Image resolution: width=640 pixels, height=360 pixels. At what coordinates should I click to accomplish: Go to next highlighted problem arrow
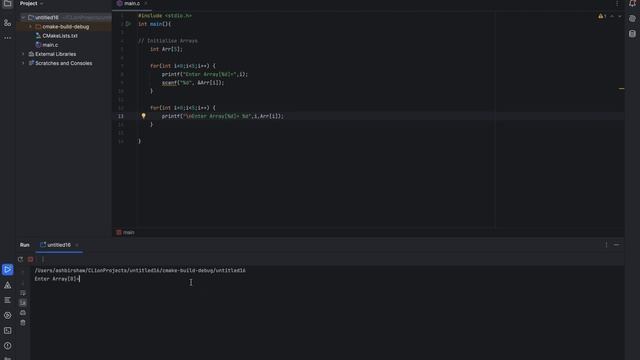[620, 16]
